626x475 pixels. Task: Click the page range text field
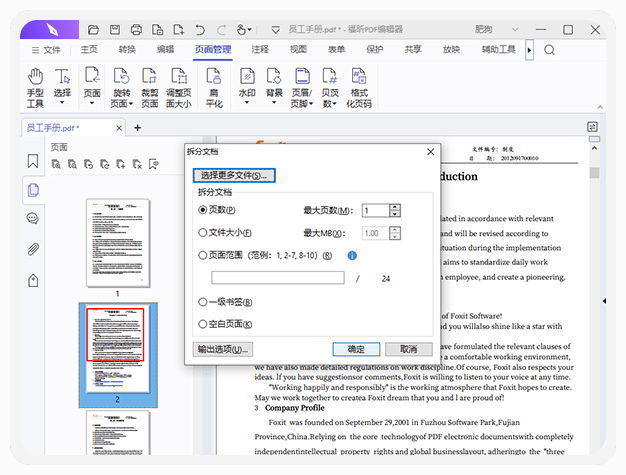(278, 278)
